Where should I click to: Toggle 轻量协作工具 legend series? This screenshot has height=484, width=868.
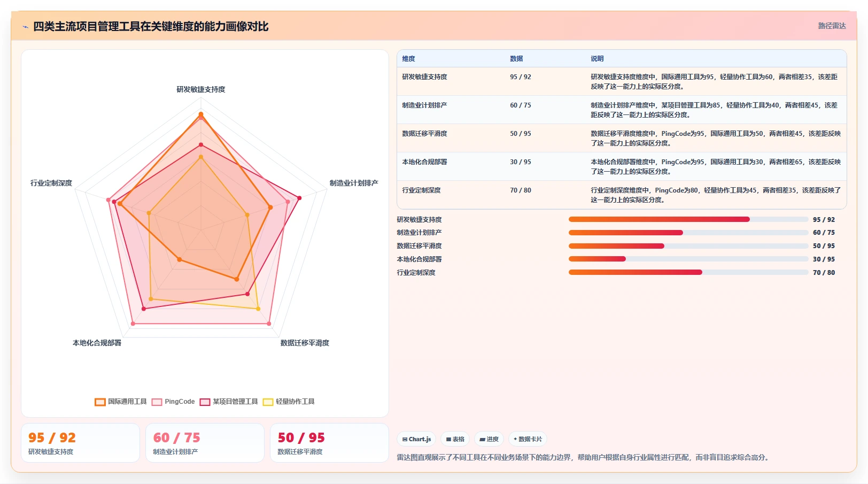pos(289,402)
